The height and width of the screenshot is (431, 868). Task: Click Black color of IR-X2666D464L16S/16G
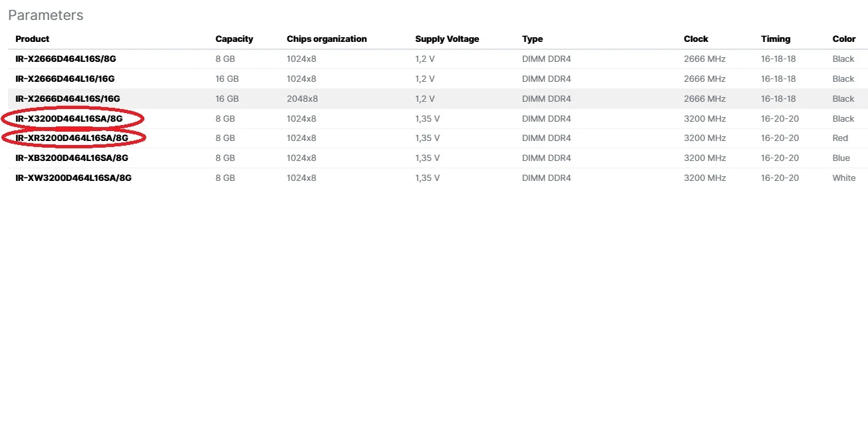point(843,98)
